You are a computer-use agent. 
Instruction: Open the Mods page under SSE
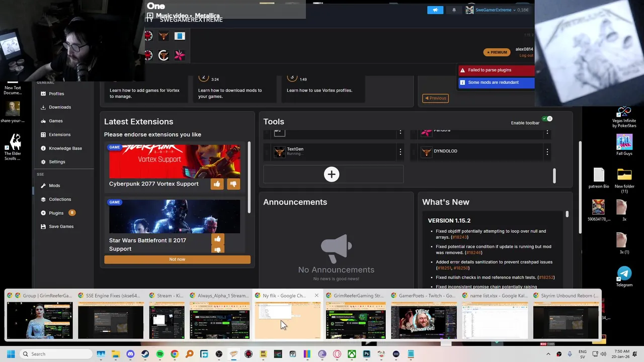(54, 186)
